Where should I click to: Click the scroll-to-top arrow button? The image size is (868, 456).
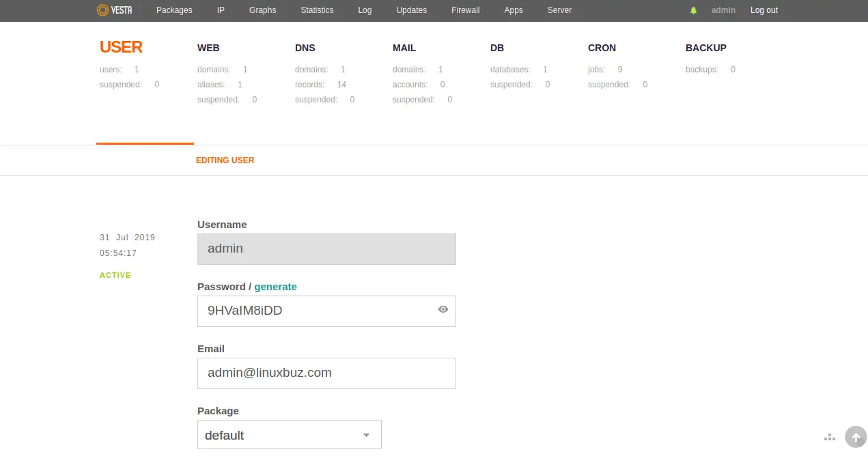pyautogui.click(x=855, y=437)
